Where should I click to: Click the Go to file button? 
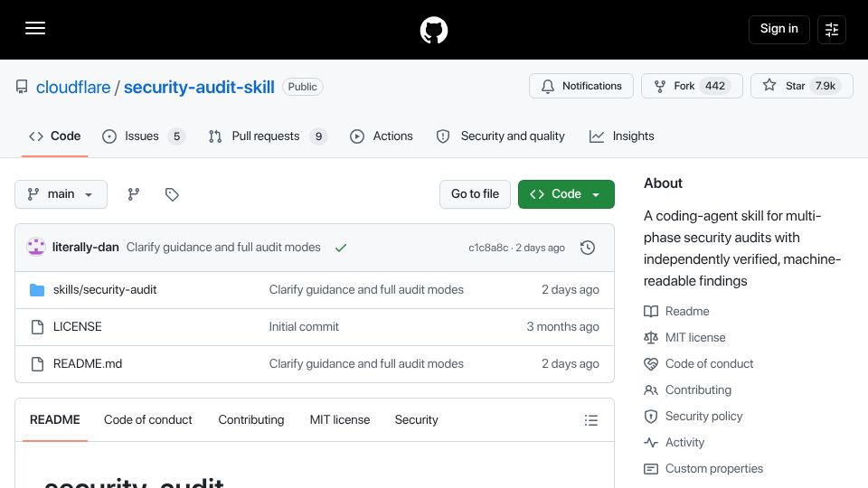(475, 194)
